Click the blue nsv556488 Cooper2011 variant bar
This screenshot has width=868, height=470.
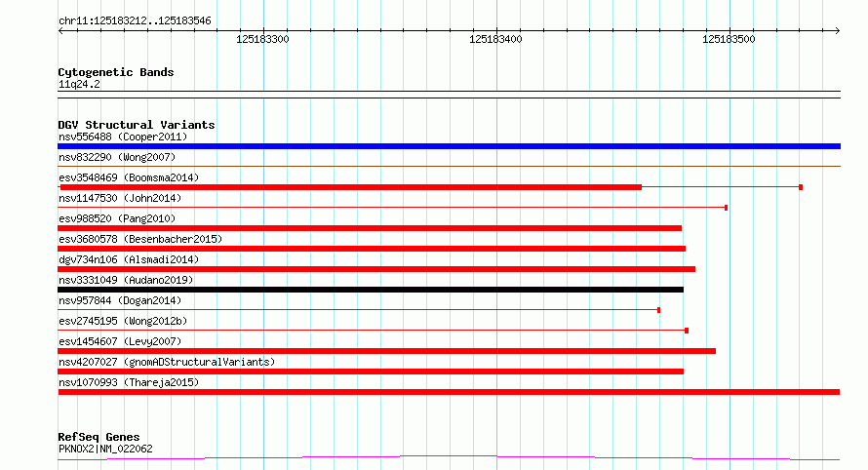pos(449,146)
